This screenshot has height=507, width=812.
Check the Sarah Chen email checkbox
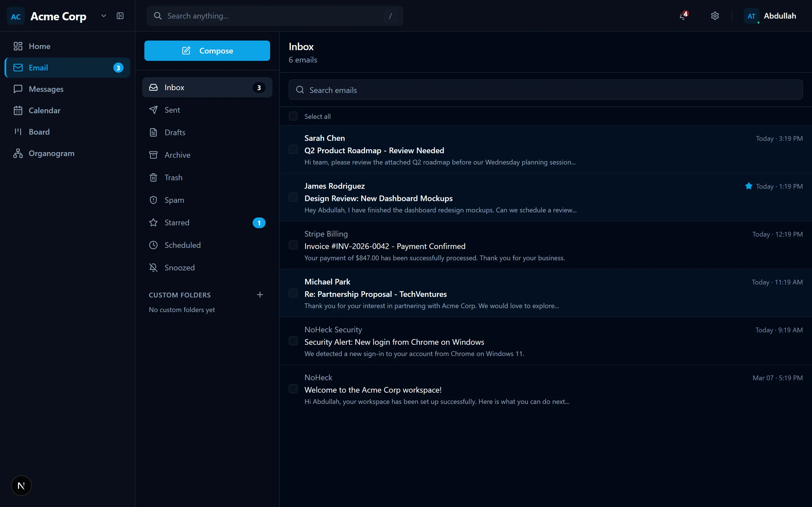pos(293,149)
